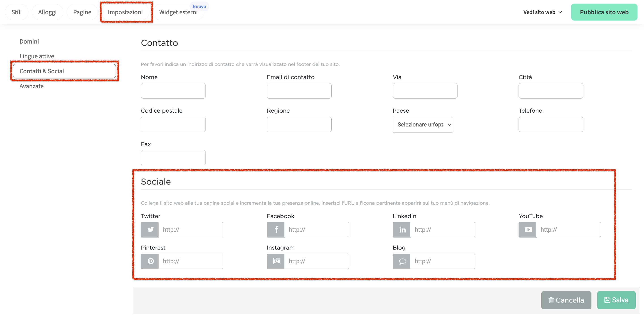Select Domini in the sidebar
644x324 pixels.
(x=29, y=41)
